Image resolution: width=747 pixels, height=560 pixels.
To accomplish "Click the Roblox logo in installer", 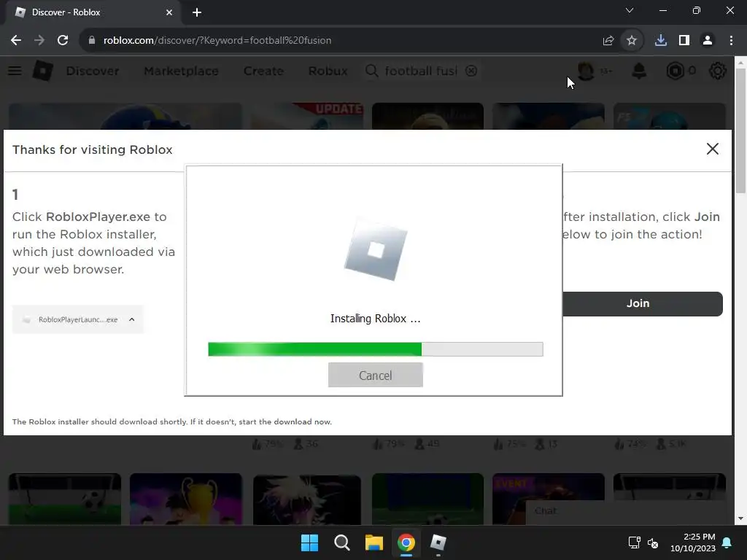I will [x=376, y=249].
